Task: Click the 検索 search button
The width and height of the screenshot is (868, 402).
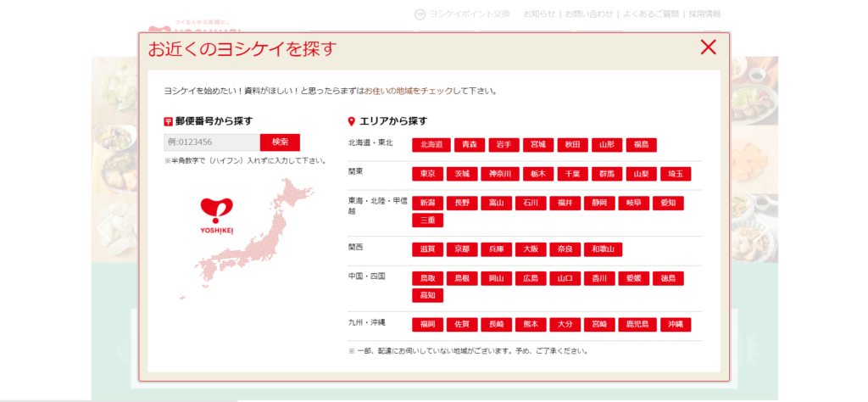Action: click(280, 142)
